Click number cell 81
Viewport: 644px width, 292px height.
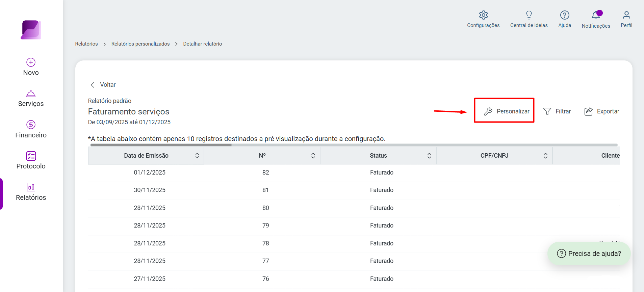tap(266, 190)
